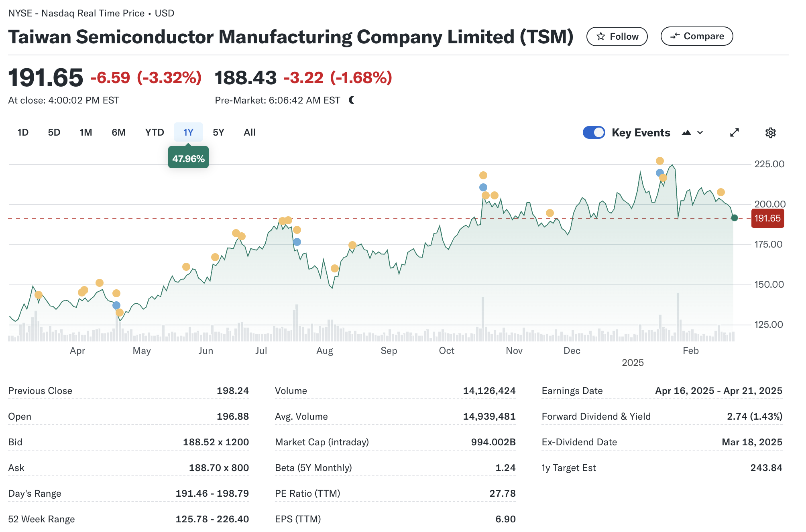Viewport: 806px width, 532px height.
Task: Click the mountain chart type icon
Action: [686, 133]
